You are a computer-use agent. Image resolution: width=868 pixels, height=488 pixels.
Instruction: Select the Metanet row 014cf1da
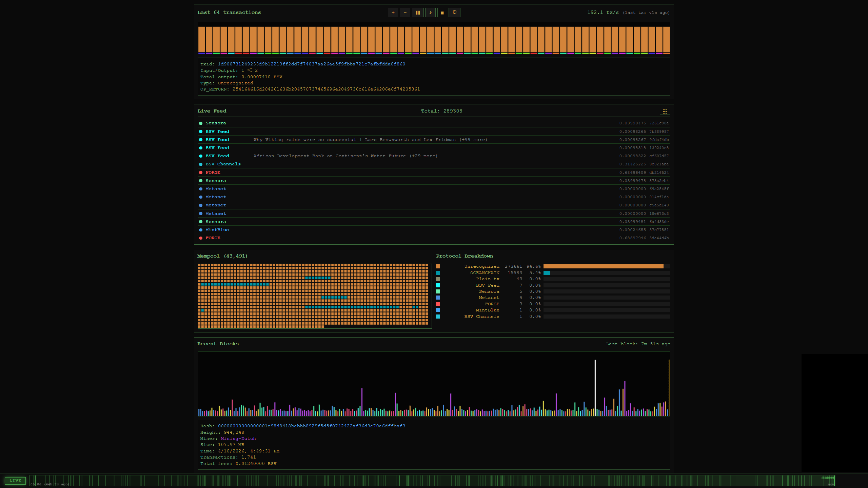pos(434,197)
